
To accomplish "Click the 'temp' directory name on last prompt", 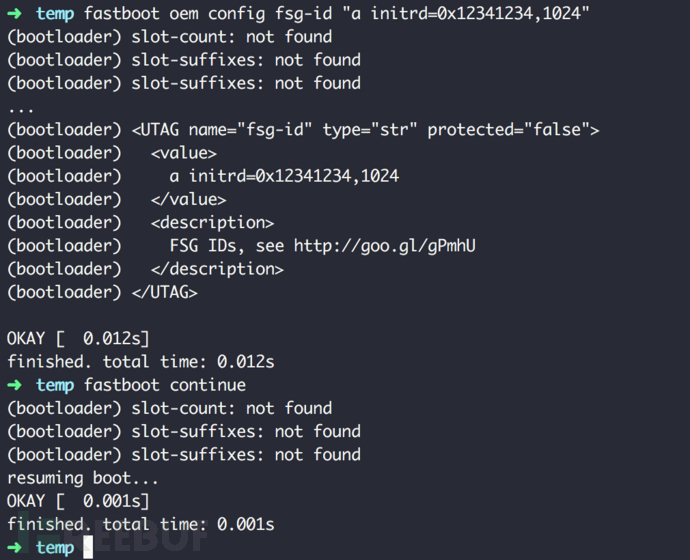I will (55, 548).
